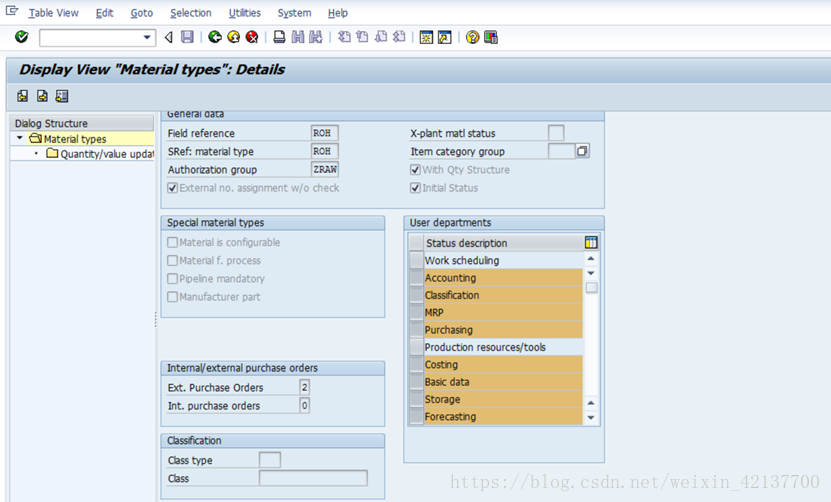
Task: Click the Field reference ROH field
Action: click(324, 133)
